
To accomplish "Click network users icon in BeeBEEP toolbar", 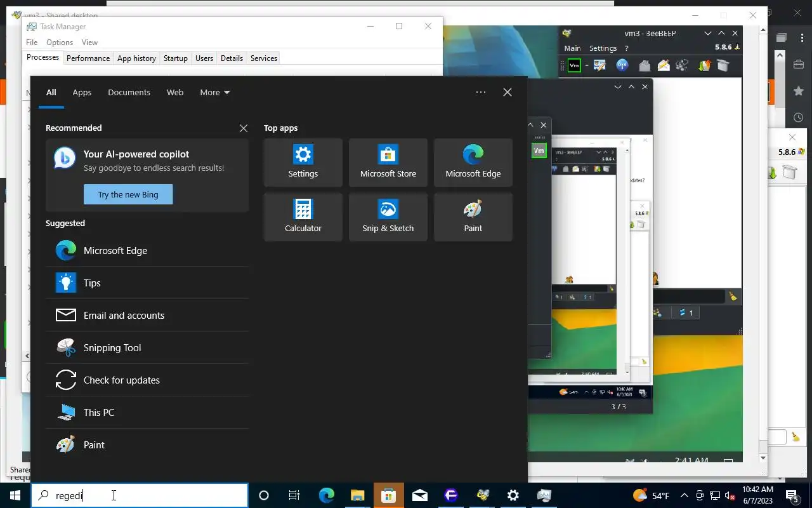I will point(683,65).
